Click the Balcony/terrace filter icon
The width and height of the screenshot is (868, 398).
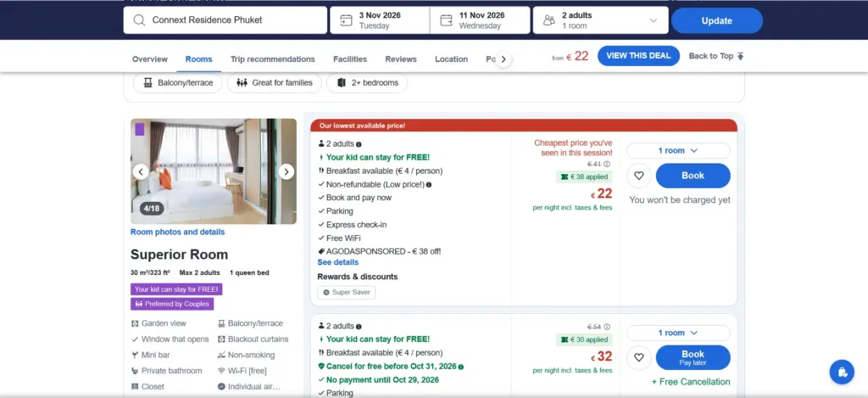pos(147,82)
